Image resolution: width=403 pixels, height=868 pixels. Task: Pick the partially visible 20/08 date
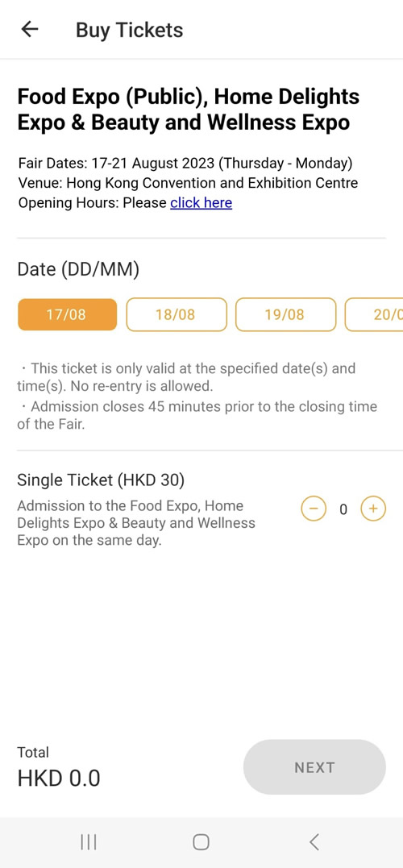pyautogui.click(x=374, y=314)
